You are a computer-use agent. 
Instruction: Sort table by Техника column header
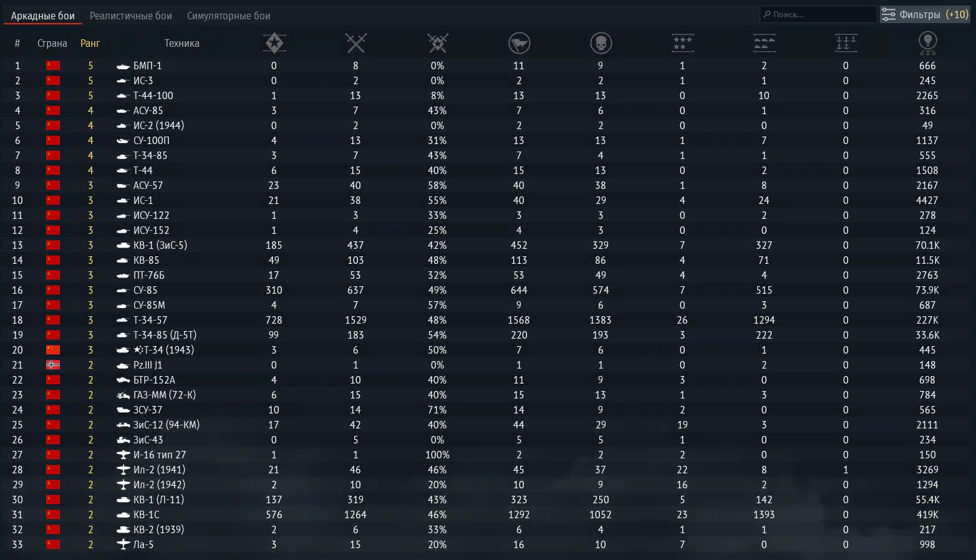tap(181, 43)
